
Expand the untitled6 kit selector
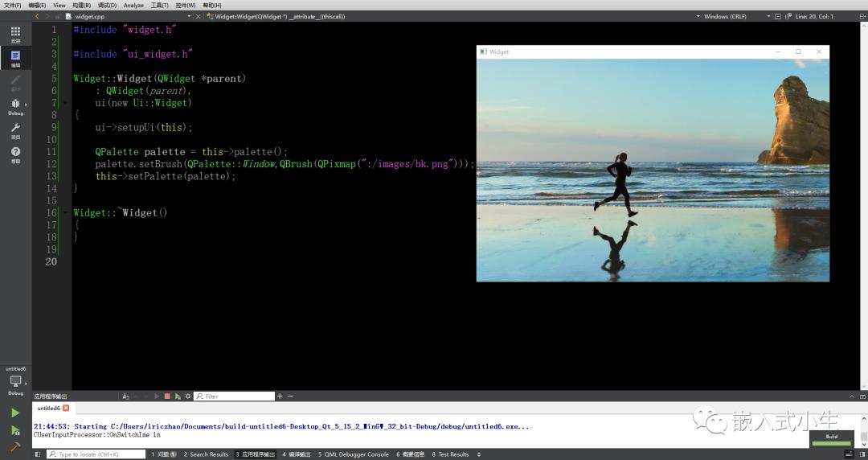15,381
